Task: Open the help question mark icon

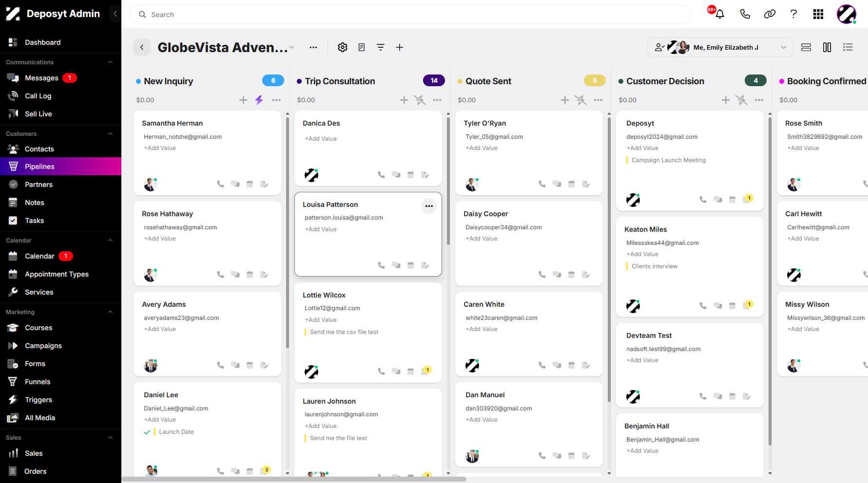Action: 793,14
